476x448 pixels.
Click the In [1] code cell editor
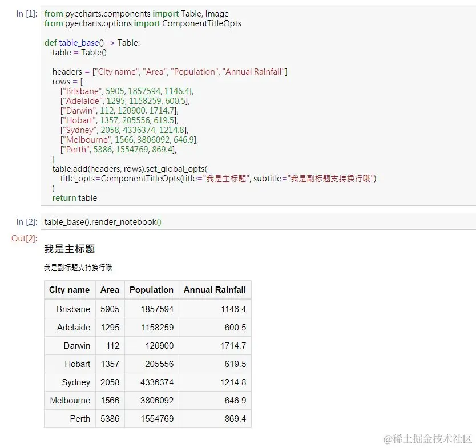pos(258,106)
